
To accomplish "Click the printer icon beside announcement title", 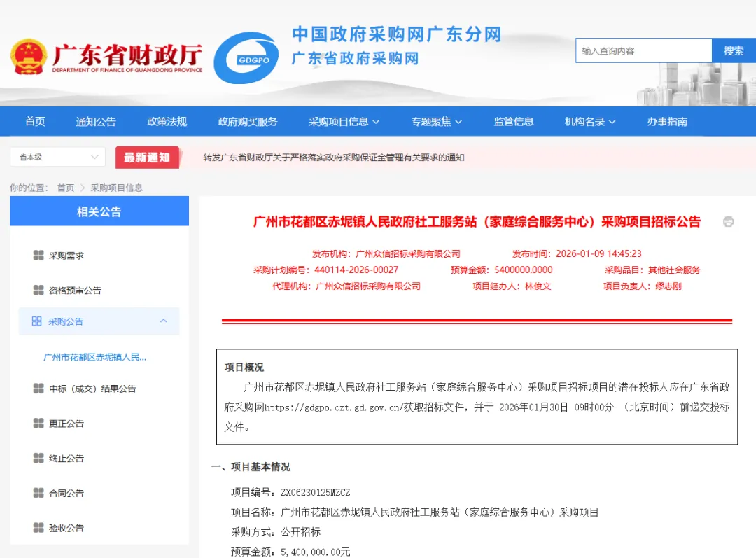I will coord(728,221).
